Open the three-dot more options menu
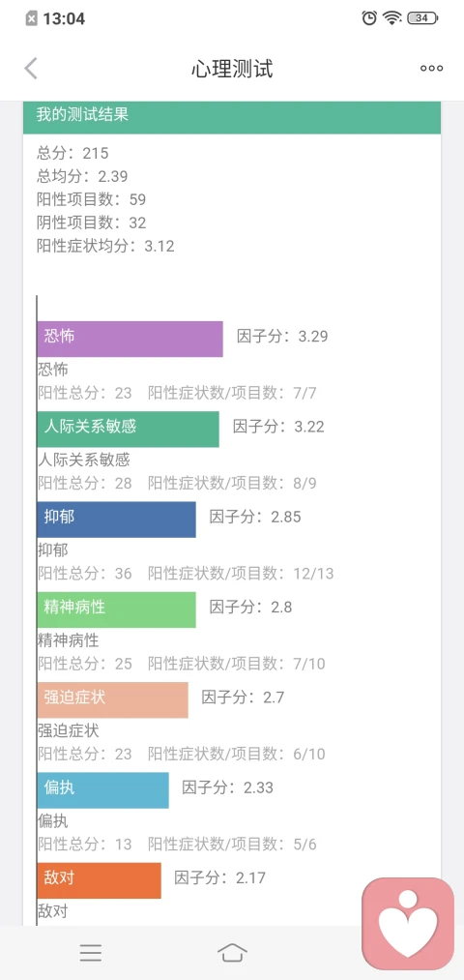The width and height of the screenshot is (464, 980). [431, 69]
